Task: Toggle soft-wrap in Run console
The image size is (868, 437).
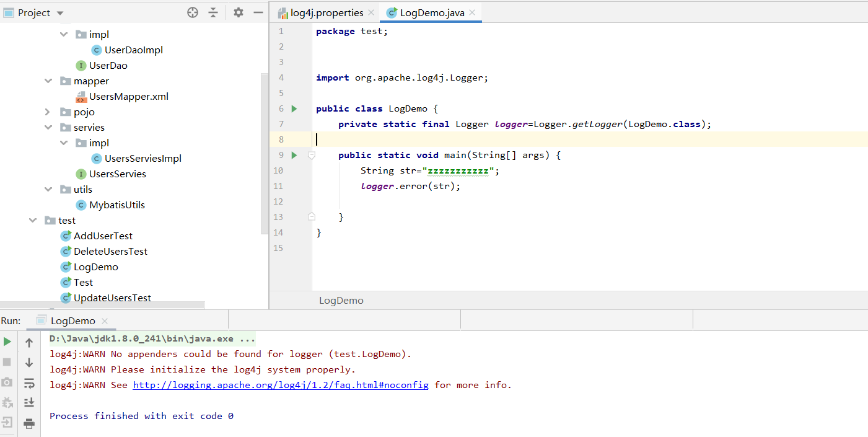Action: 29,383
